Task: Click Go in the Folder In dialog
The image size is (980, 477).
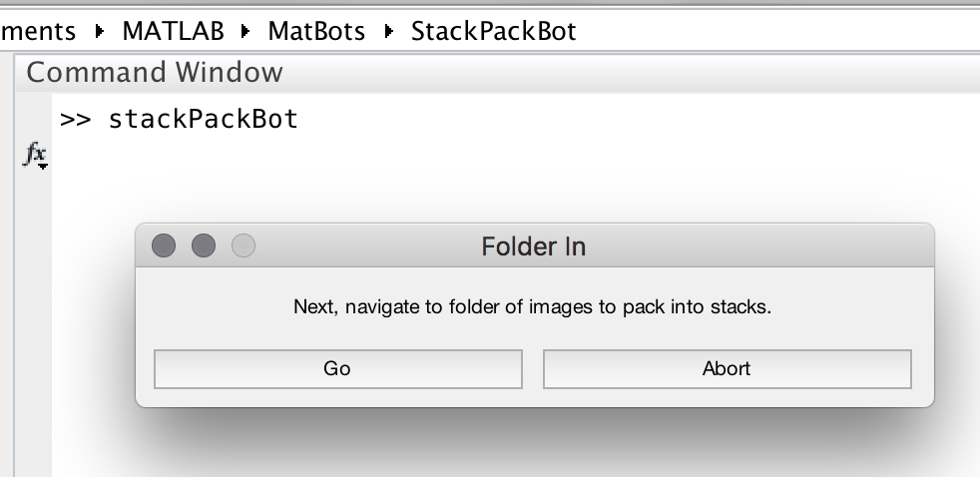Action: [x=338, y=369]
